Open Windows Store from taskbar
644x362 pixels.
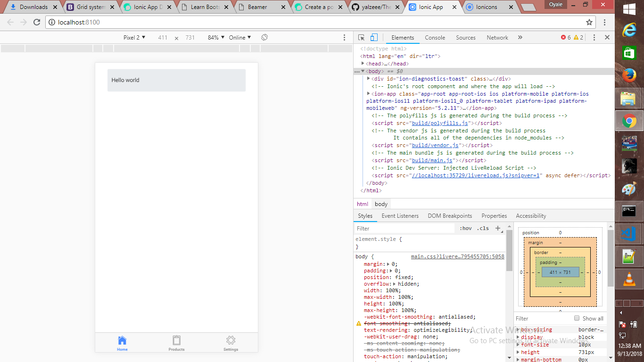[x=629, y=53]
